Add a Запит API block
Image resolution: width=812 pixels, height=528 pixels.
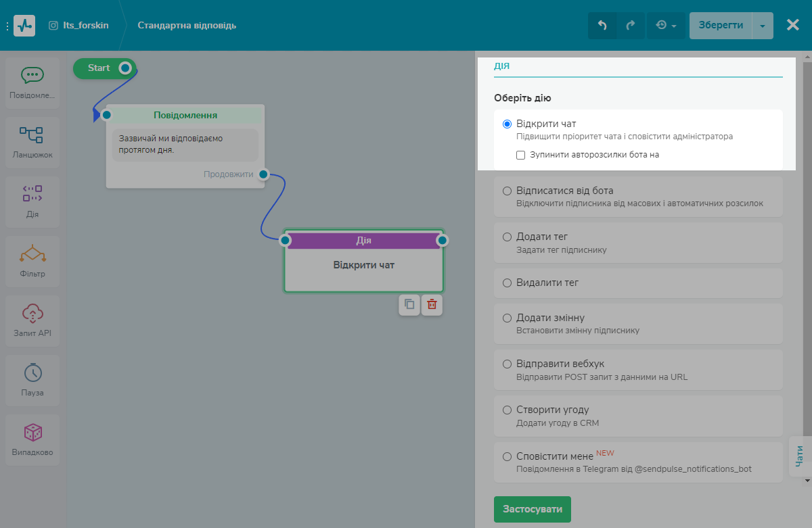(32, 321)
